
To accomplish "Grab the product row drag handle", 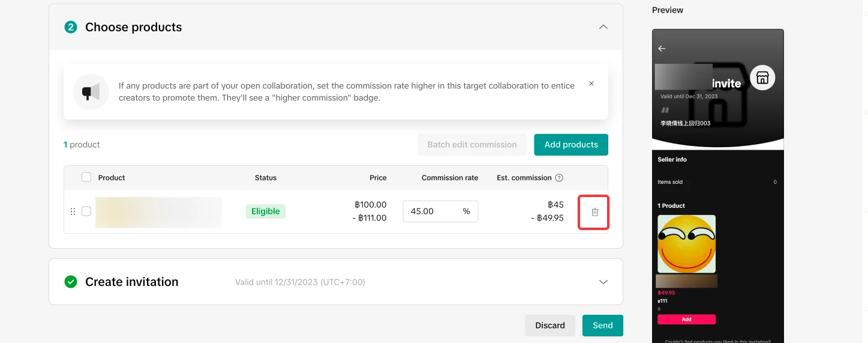I will tap(73, 211).
